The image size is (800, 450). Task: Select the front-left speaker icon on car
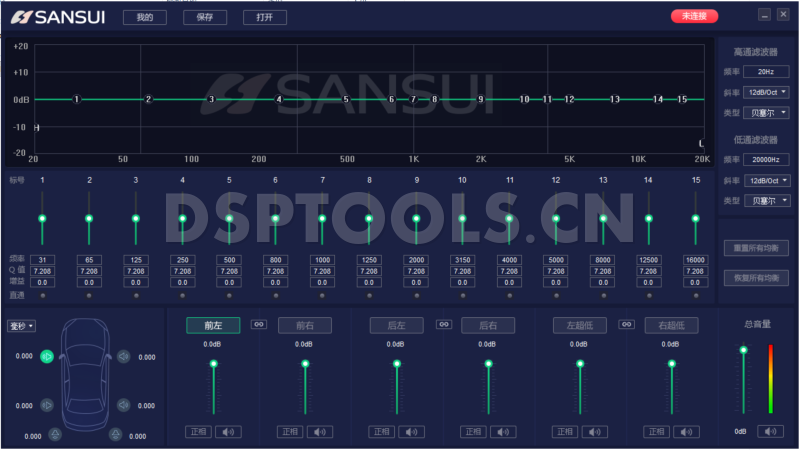46,356
